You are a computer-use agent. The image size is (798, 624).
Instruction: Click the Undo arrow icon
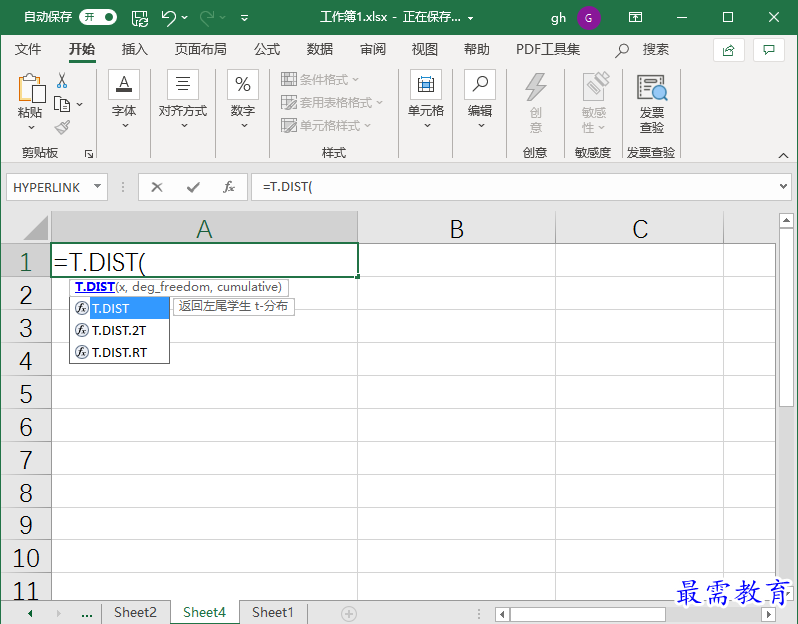click(x=168, y=18)
